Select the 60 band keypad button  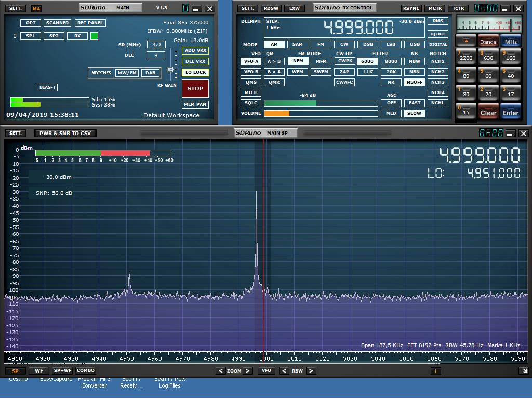(x=488, y=75)
